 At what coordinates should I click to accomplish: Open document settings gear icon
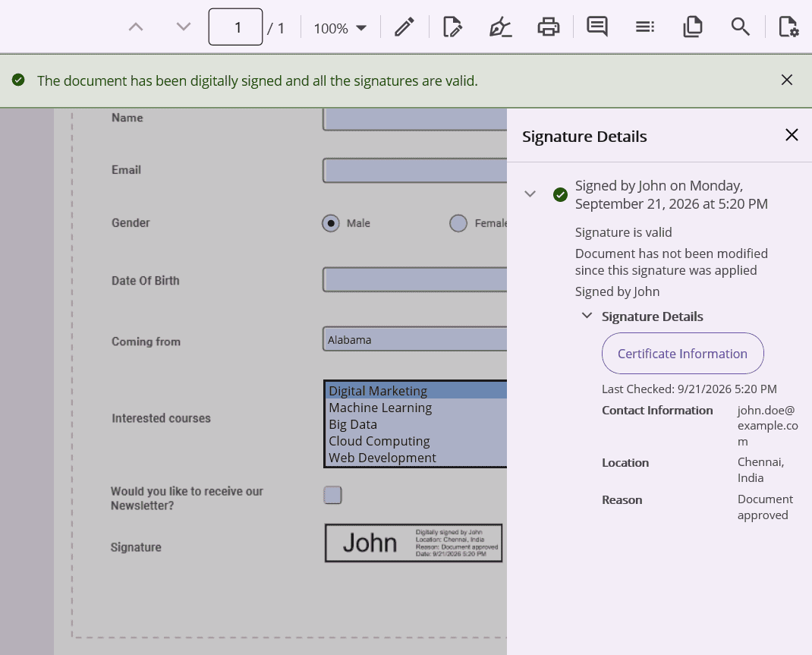tap(788, 27)
